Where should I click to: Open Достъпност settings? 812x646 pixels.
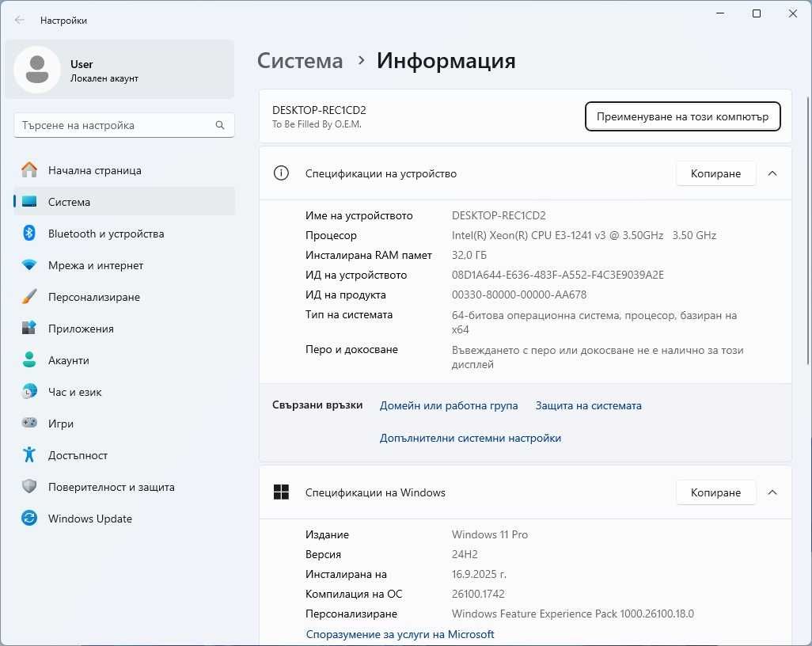124,455
